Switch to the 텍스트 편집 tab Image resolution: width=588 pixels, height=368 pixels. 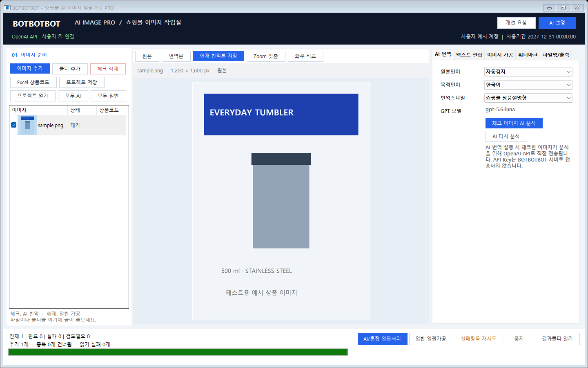(469, 55)
